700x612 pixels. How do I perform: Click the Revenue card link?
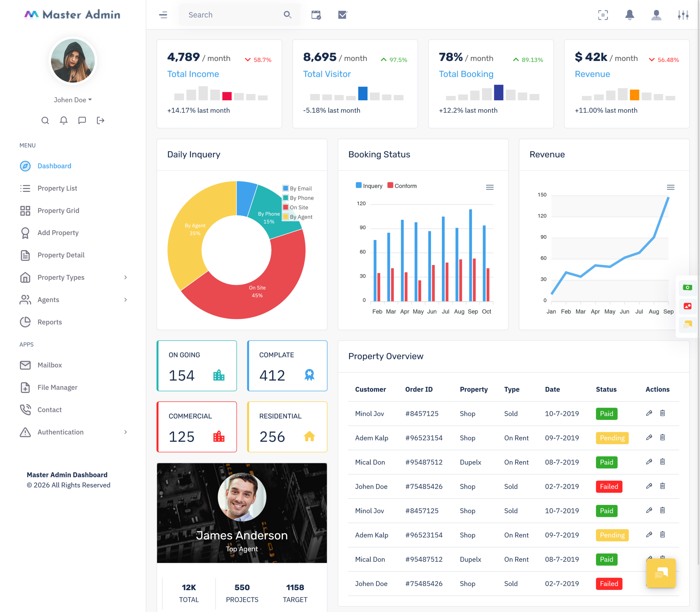click(592, 74)
